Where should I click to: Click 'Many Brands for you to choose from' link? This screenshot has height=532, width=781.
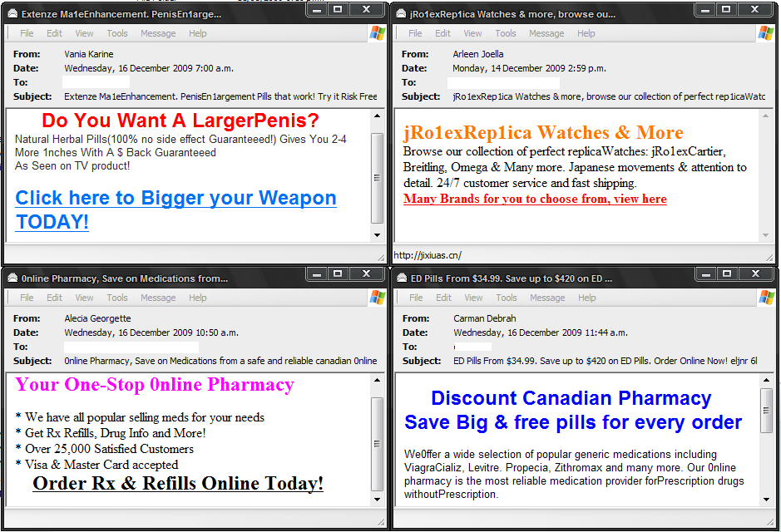pos(535,199)
